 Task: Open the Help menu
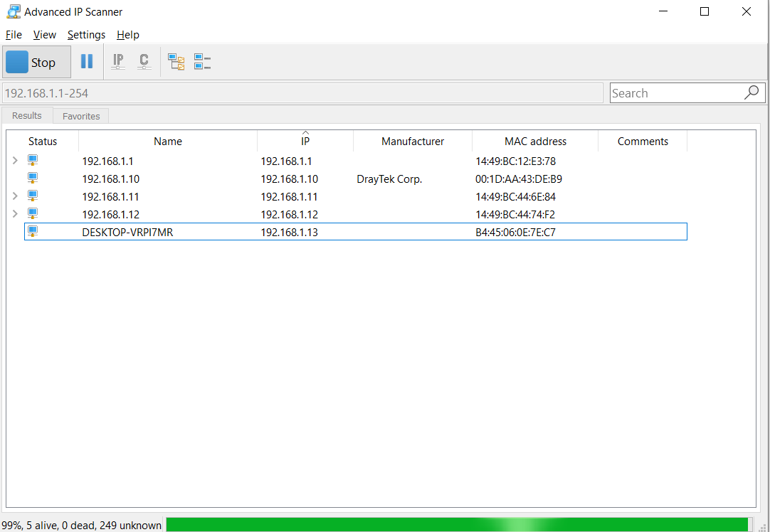click(127, 35)
